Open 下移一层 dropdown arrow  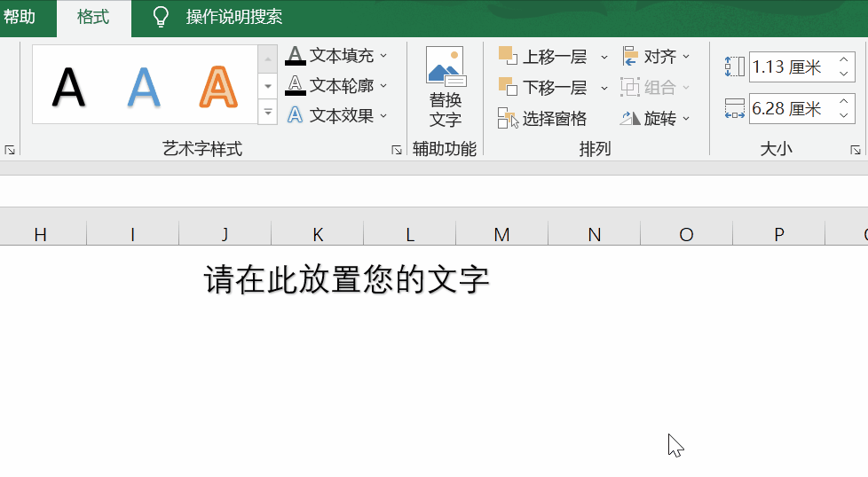(x=604, y=88)
